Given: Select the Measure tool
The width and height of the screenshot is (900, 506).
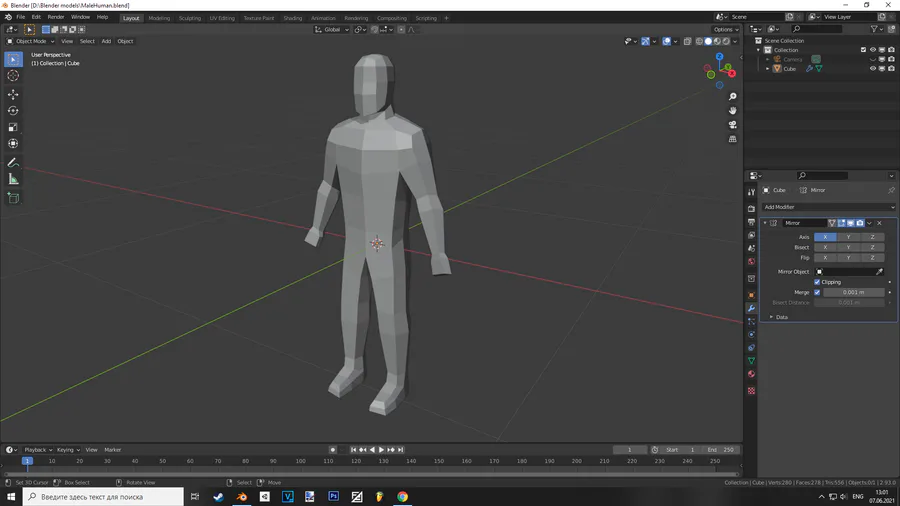Looking at the screenshot, I should point(13,179).
